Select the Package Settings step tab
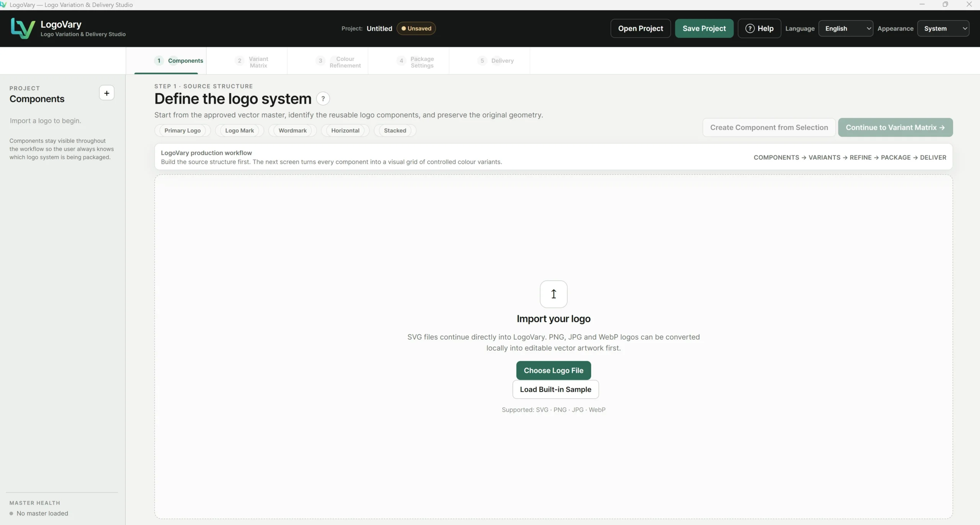980x525 pixels. click(408, 60)
